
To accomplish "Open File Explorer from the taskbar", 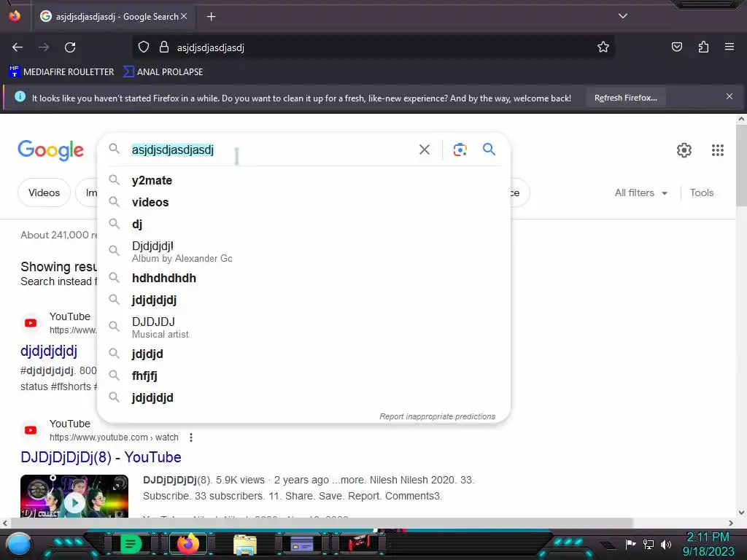I will pos(245,545).
